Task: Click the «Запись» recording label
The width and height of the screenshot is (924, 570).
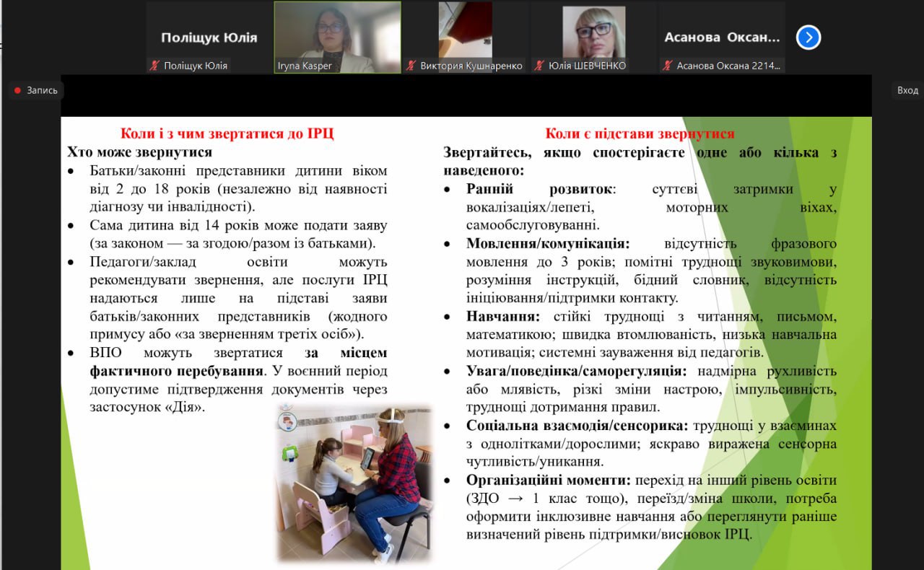Action: click(x=42, y=91)
